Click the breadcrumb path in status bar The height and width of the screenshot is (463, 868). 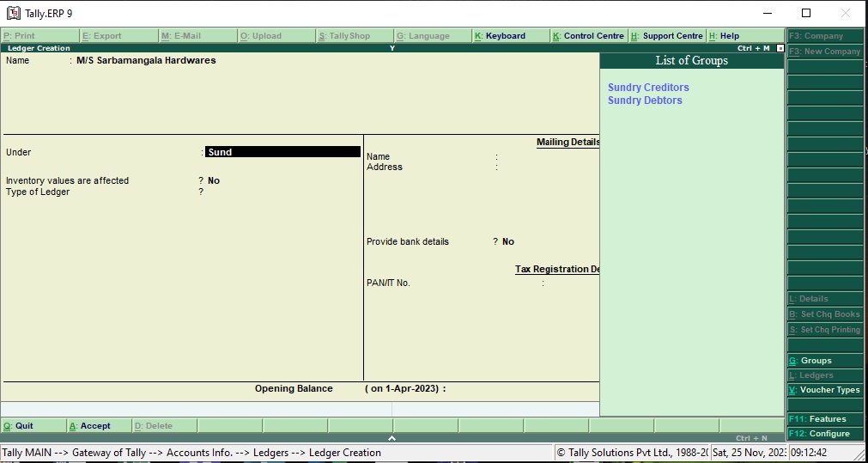click(192, 453)
